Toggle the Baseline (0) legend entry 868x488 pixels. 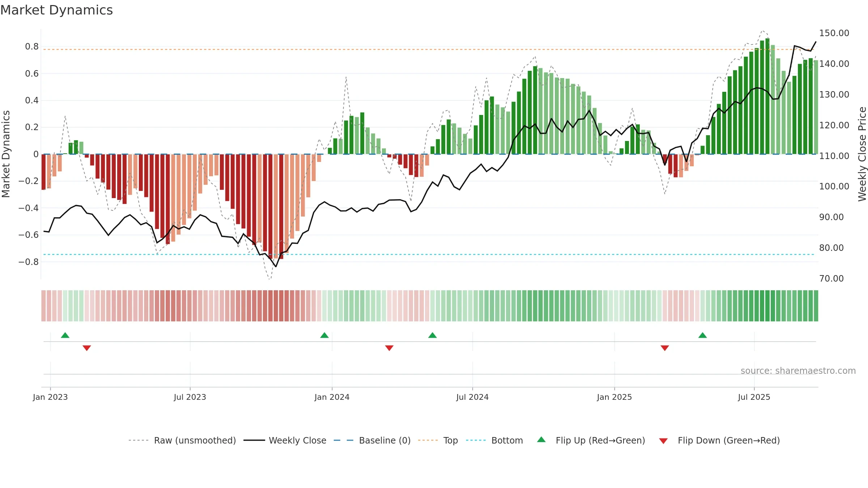click(x=372, y=440)
